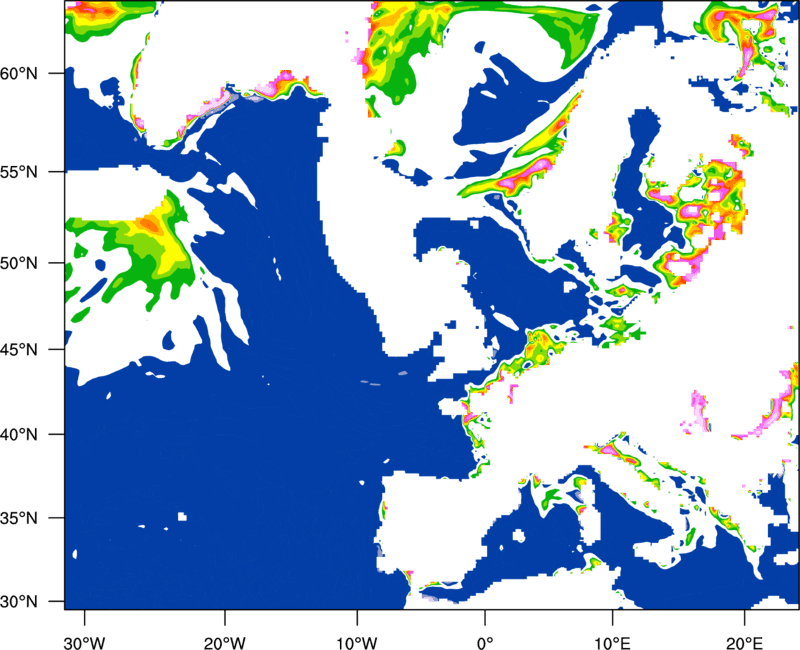Click the 20°E longitude label
The width and height of the screenshot is (800, 650).
pos(744,643)
